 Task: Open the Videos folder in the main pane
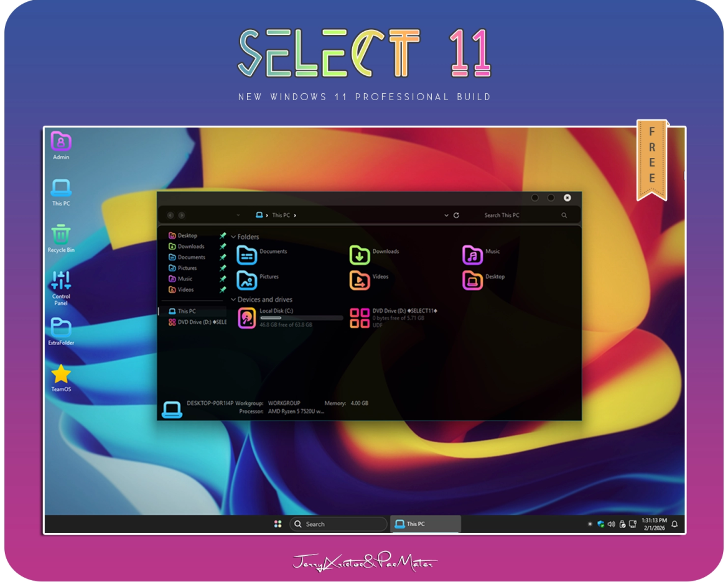[360, 280]
